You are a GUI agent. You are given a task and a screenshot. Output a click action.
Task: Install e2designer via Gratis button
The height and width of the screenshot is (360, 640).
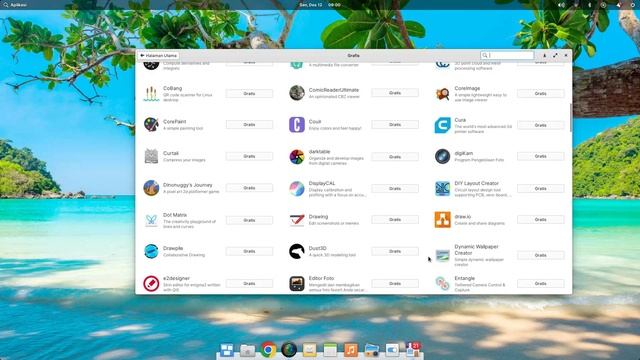(x=249, y=283)
